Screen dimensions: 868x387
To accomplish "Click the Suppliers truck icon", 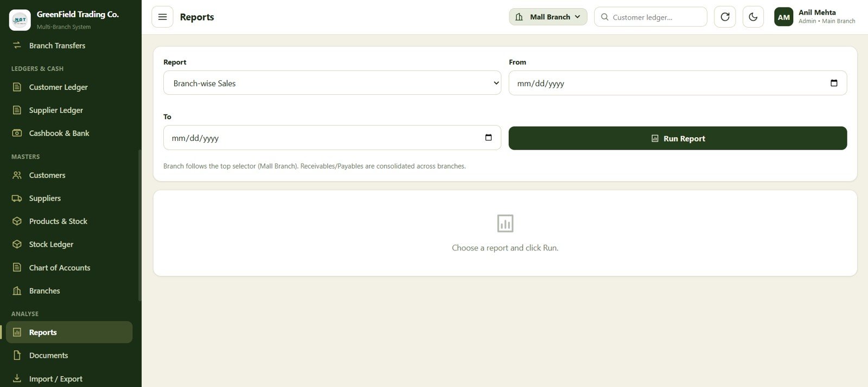I will pyautogui.click(x=17, y=198).
